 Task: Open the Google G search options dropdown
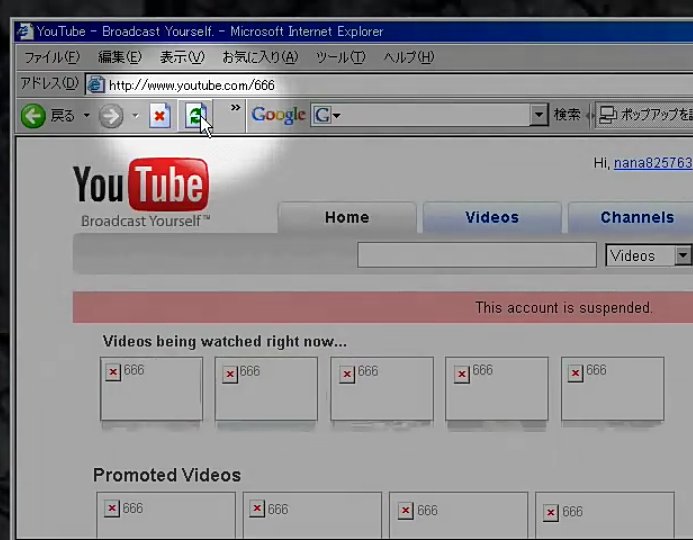click(327, 115)
